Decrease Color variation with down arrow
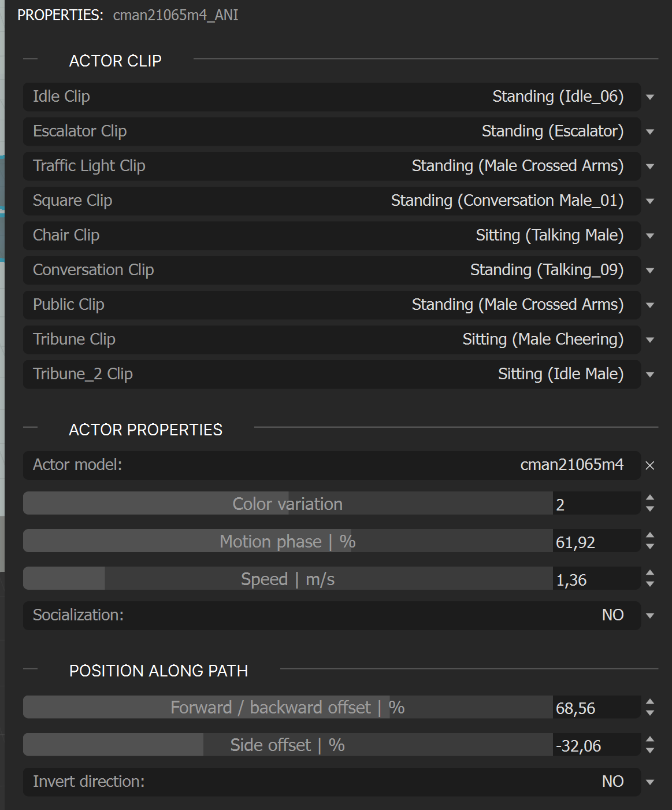 tap(650, 509)
